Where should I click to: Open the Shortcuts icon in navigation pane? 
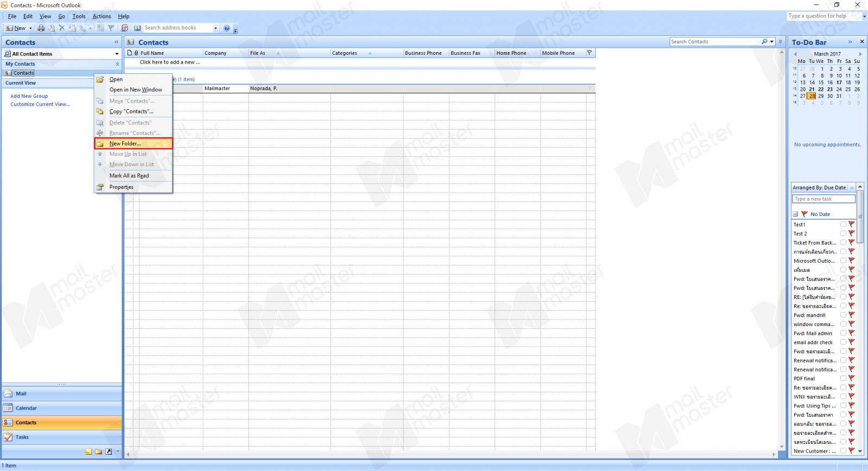[x=108, y=451]
